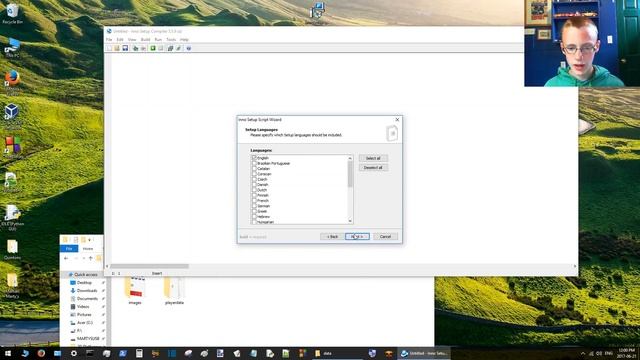Click the Settings gear taskbar icon
The width and height of the screenshot is (640, 360).
pos(74,353)
